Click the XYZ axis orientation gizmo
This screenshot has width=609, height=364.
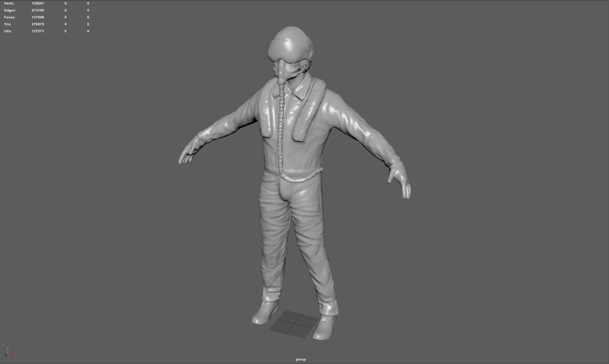[x=9, y=352]
